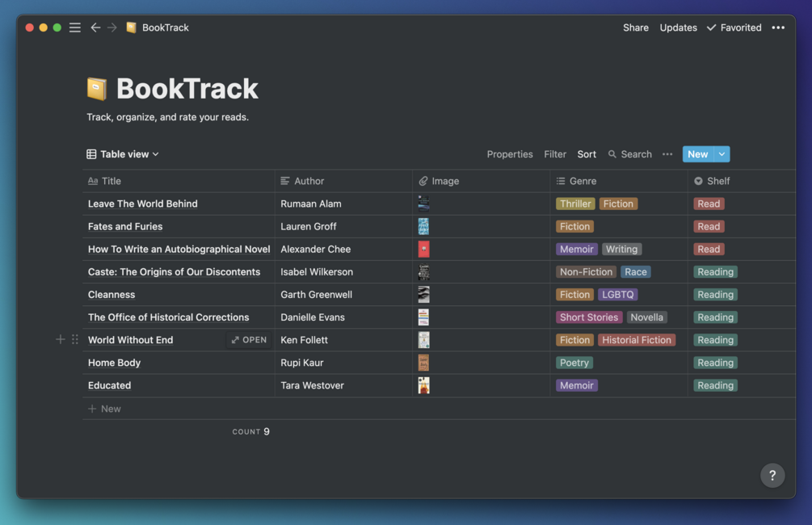Click the large BookTrack page emoji icon
Image resolution: width=812 pixels, height=525 pixels.
97,89
